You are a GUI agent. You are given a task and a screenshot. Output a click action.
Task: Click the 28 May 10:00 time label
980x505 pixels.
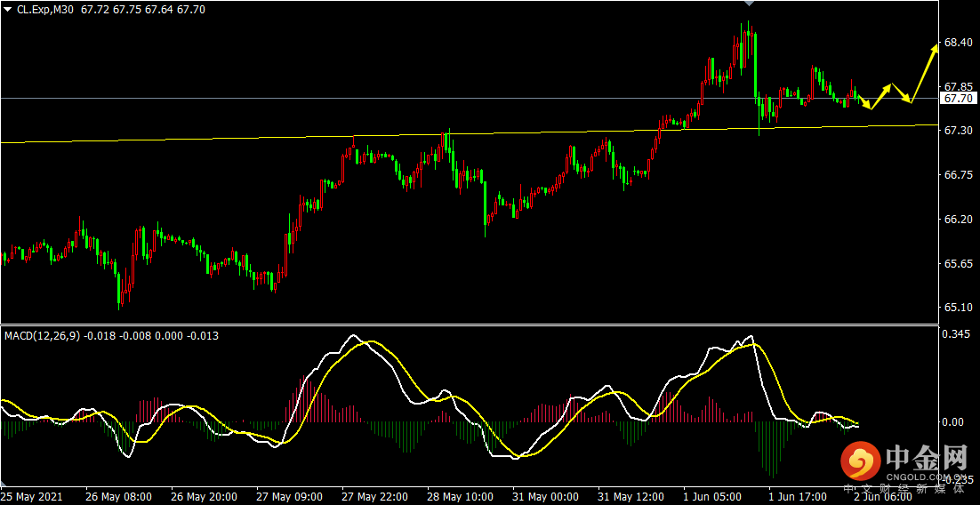tap(460, 497)
